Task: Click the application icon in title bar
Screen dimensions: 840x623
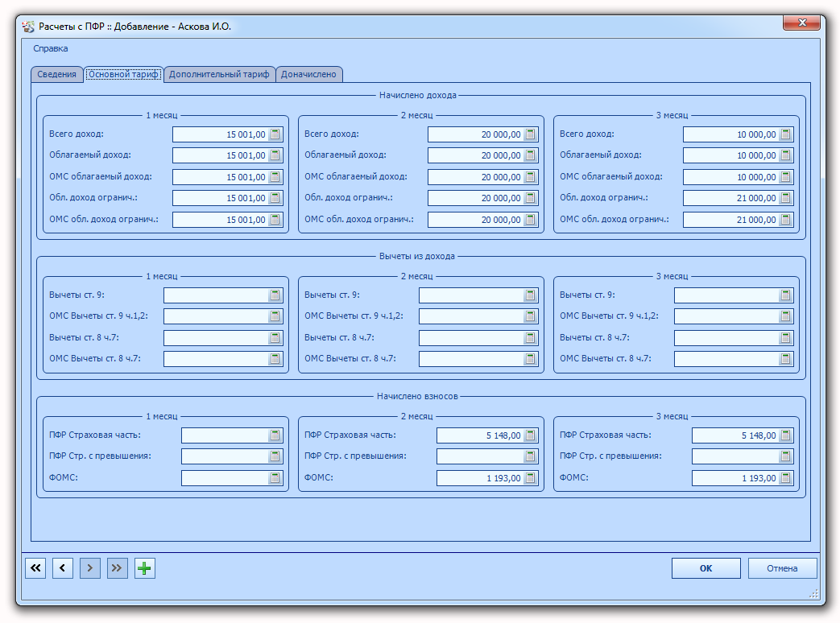Action: point(28,27)
